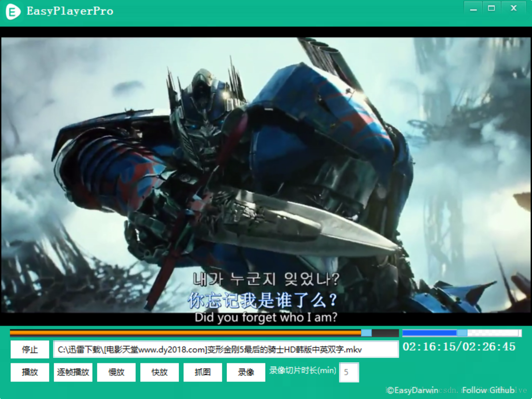Click the playback progress slider thumb
The width and height of the screenshot is (532, 399).
[x=366, y=333]
